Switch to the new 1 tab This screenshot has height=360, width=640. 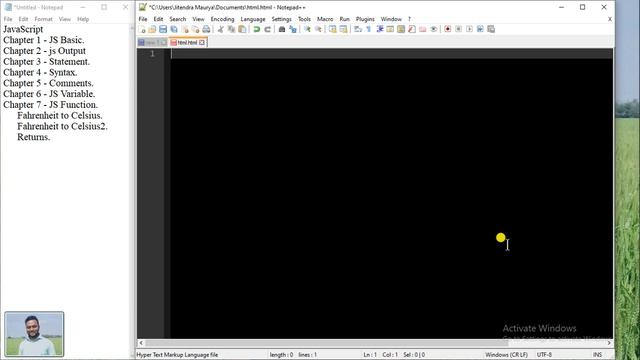152,42
